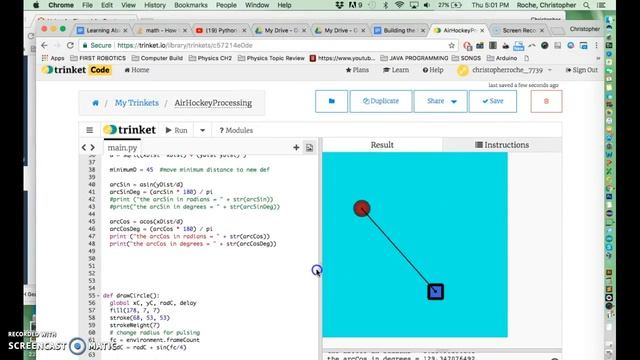Image resolution: width=640 pixels, height=360 pixels.
Task: Click the red puck circle in Result
Action: tap(362, 209)
